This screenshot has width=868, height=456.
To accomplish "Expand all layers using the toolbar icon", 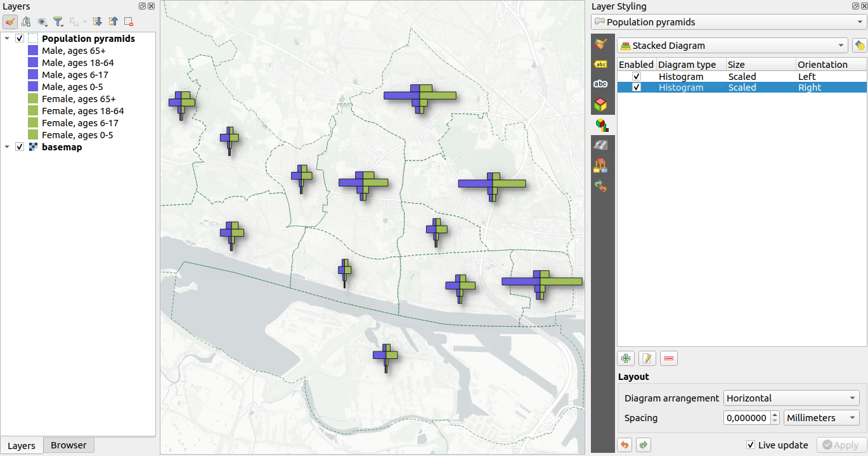I will pos(96,21).
